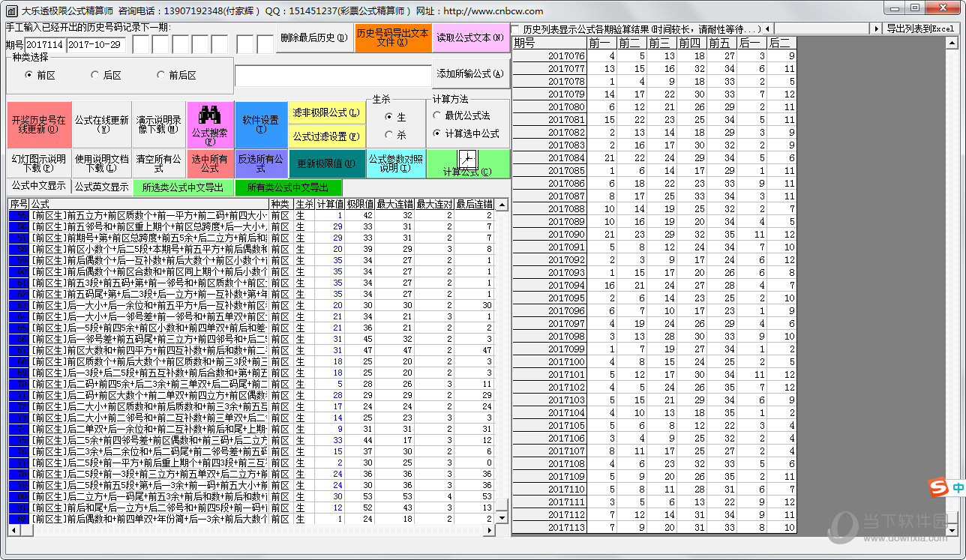The height and width of the screenshot is (560, 966).
Task: Click the 选中所有公式 button
Action: [x=210, y=163]
